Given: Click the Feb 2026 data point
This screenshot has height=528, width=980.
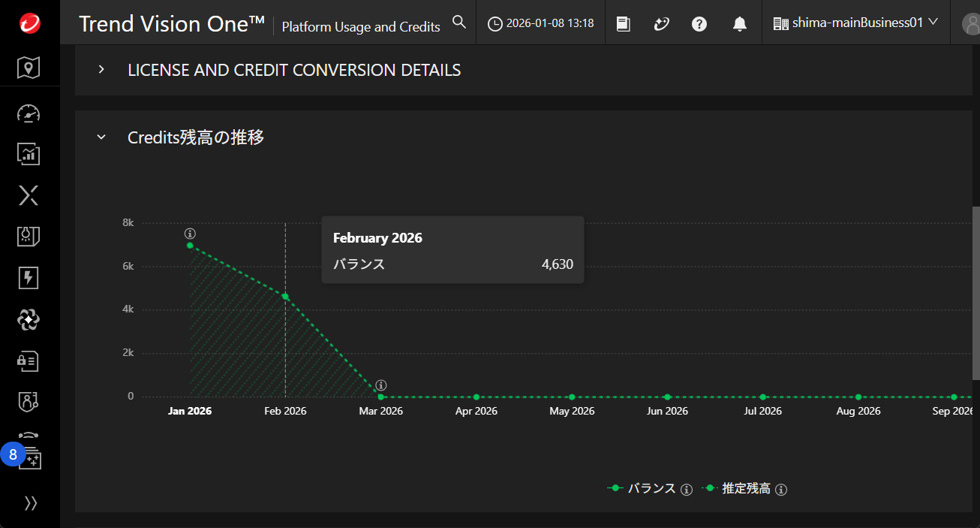Looking at the screenshot, I should [285, 297].
